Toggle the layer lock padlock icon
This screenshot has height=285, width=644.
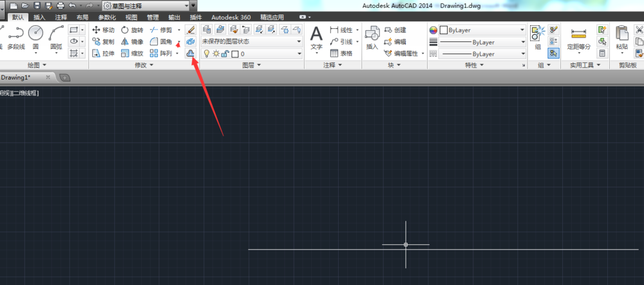click(x=225, y=54)
